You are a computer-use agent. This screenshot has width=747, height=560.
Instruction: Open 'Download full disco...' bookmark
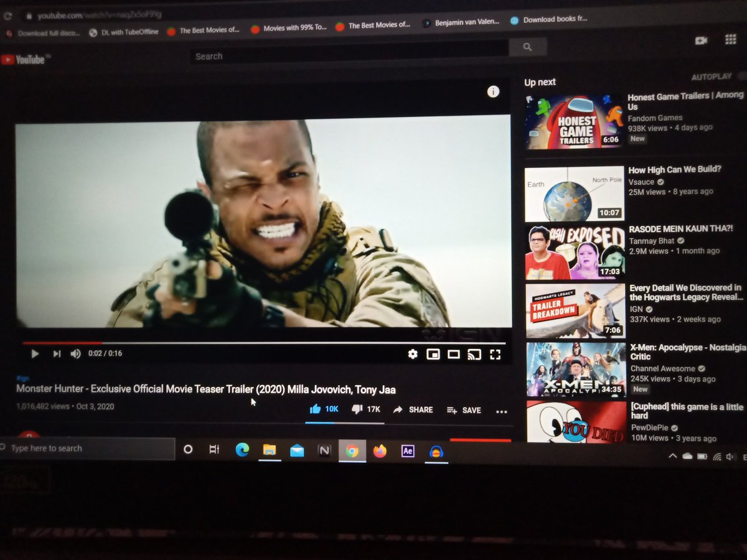pyautogui.click(x=43, y=34)
